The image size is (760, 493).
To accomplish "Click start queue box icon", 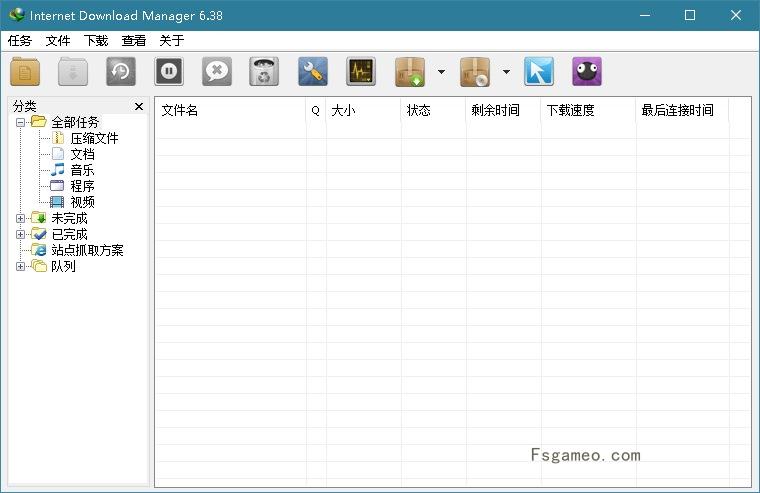I will pos(410,72).
